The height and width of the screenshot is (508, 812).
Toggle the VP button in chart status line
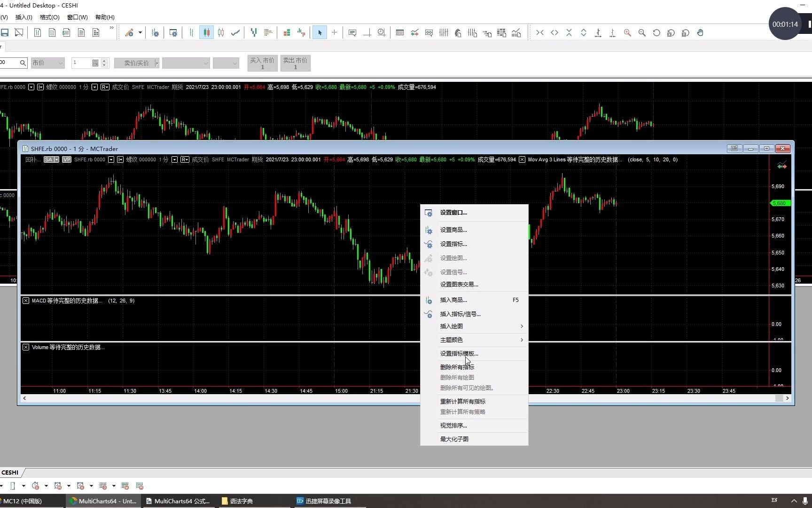pyautogui.click(x=67, y=159)
